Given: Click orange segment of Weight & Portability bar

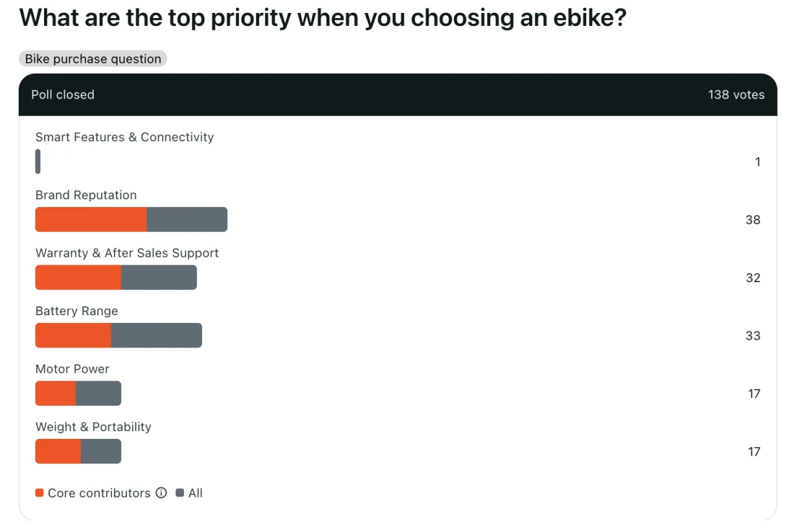Looking at the screenshot, I should coord(58,451).
